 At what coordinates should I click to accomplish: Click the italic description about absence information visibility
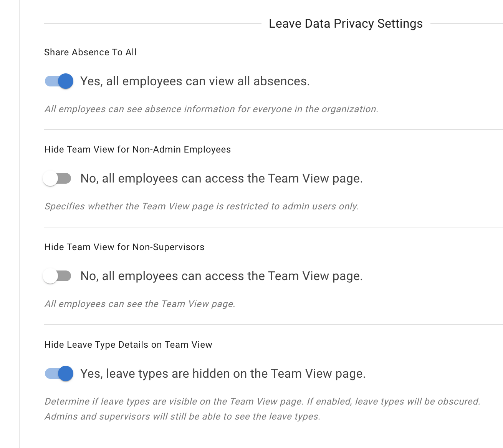(x=211, y=109)
